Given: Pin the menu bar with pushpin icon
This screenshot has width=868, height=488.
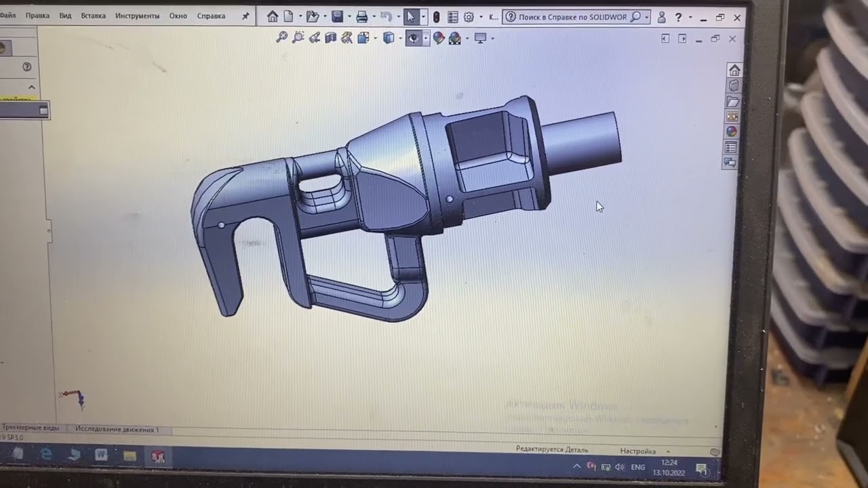Looking at the screenshot, I should [245, 16].
